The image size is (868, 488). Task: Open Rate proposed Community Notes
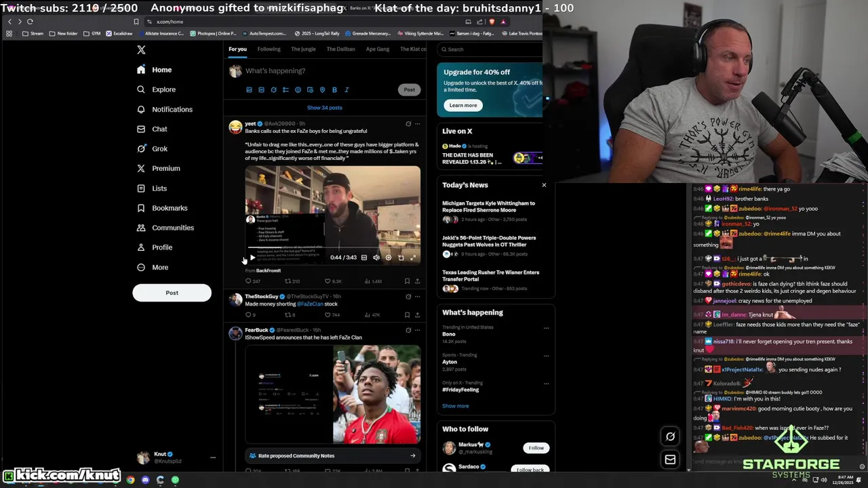coord(332,455)
